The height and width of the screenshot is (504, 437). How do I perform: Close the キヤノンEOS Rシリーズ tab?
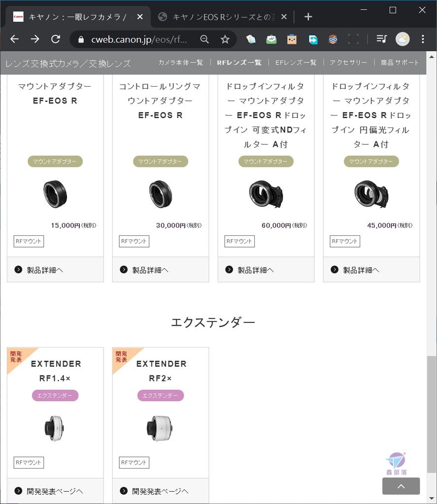(x=284, y=17)
